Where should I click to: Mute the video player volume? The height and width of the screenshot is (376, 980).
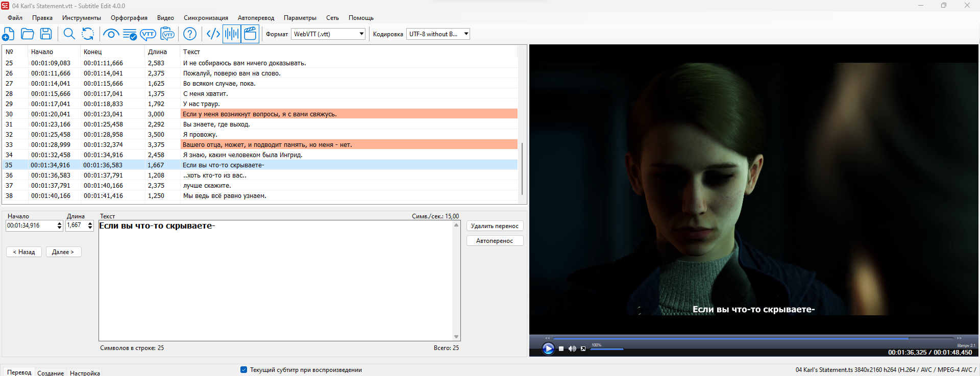coord(572,349)
